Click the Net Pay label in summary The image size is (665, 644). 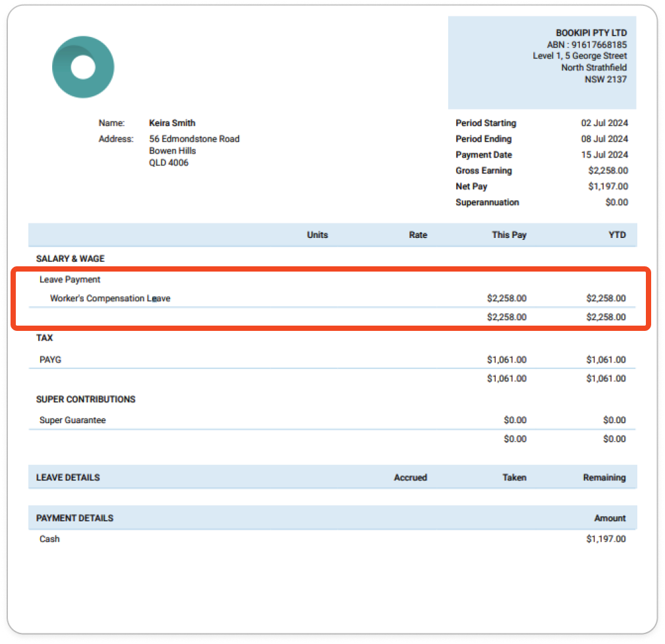[x=471, y=187]
